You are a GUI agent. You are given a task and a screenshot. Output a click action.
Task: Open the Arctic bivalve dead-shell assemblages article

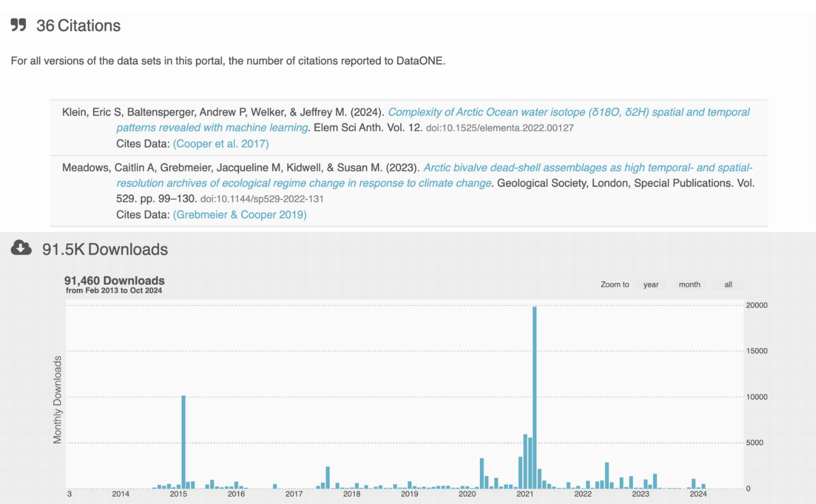click(589, 167)
